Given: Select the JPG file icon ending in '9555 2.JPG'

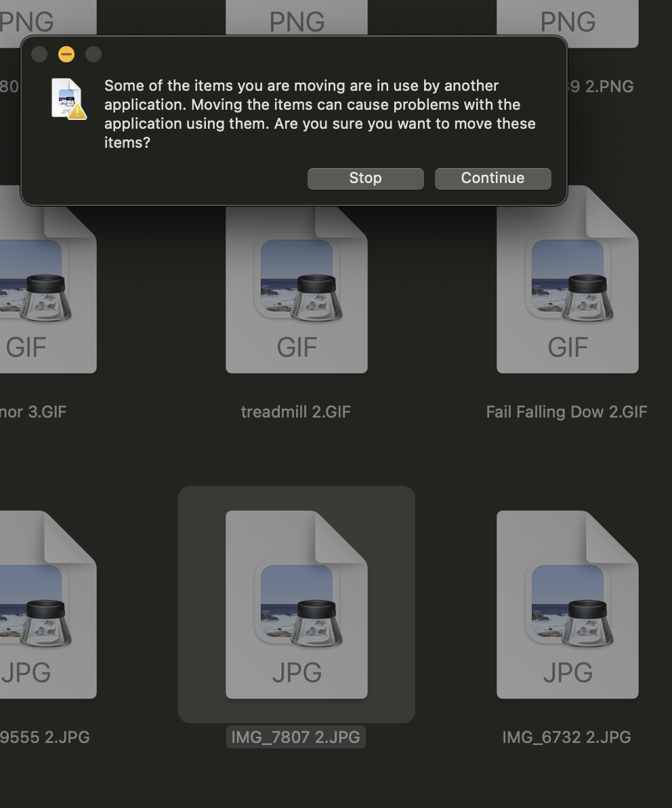Looking at the screenshot, I should 48,605.
